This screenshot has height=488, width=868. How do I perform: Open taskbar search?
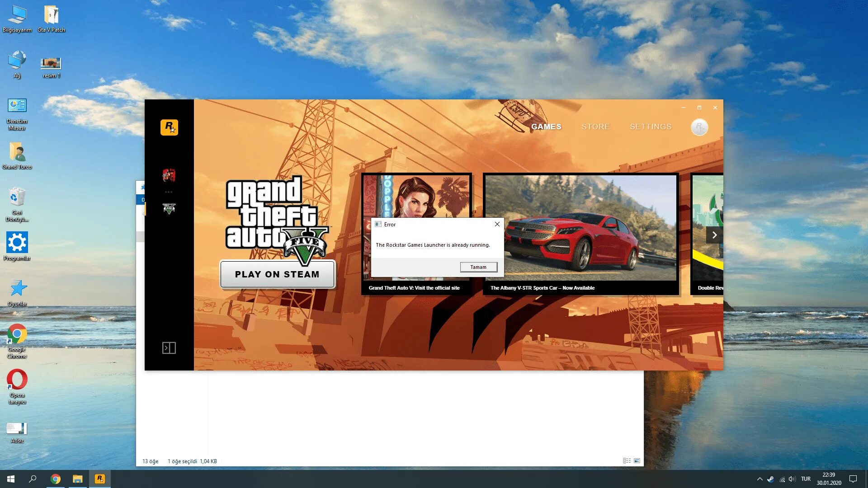click(33, 479)
